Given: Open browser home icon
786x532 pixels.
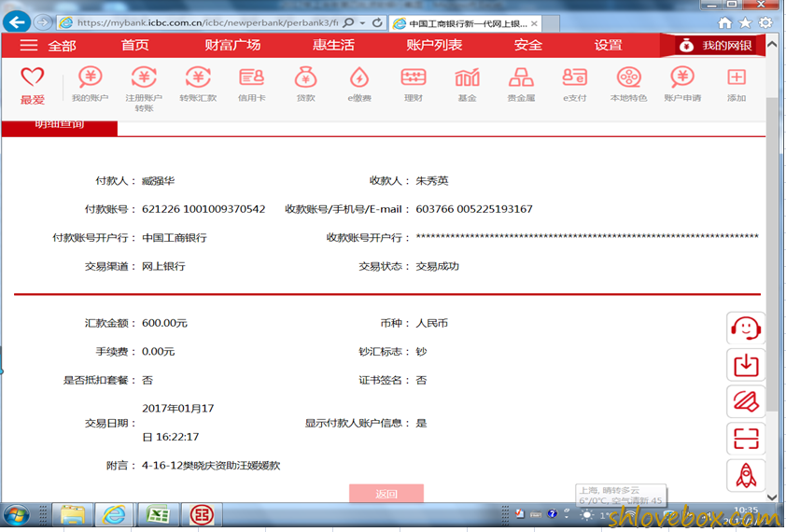Looking at the screenshot, I should pyautogui.click(x=724, y=22).
